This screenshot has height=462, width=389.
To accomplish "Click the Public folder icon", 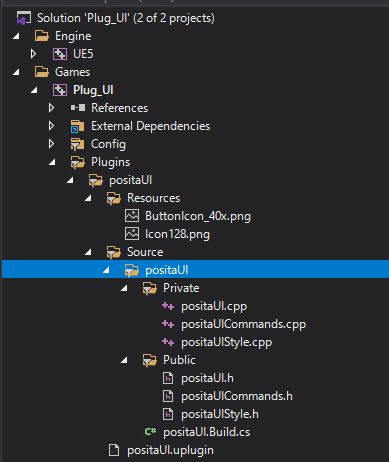I will (x=150, y=360).
